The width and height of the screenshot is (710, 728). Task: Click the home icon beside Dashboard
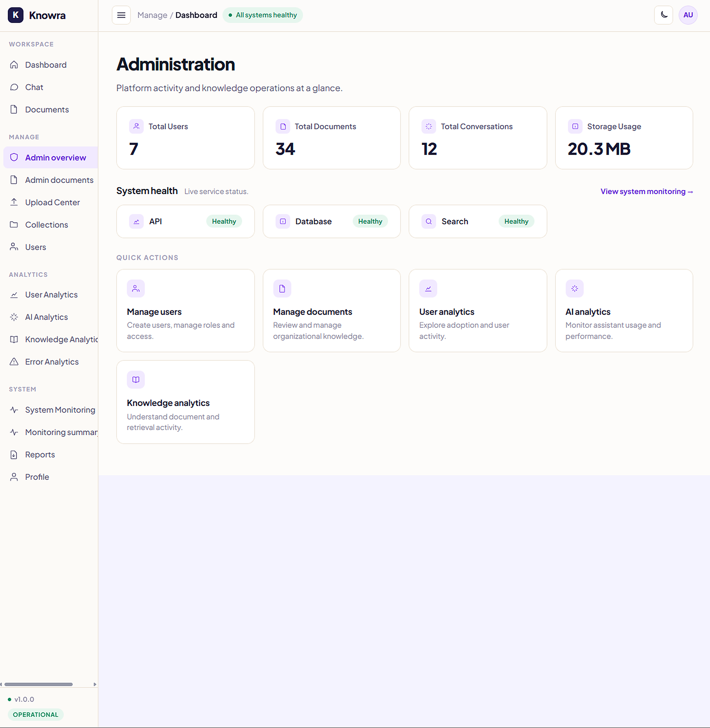(14, 65)
